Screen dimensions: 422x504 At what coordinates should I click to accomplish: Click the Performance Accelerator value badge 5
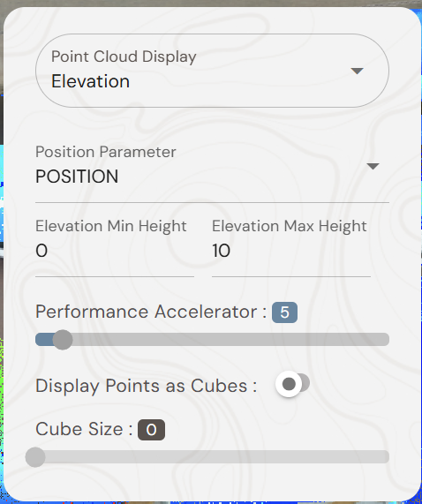coord(285,312)
